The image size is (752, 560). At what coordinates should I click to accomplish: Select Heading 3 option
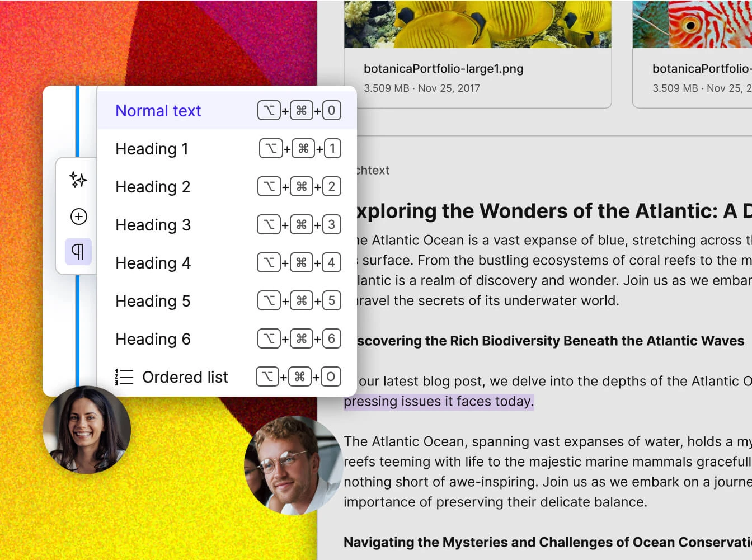point(153,225)
